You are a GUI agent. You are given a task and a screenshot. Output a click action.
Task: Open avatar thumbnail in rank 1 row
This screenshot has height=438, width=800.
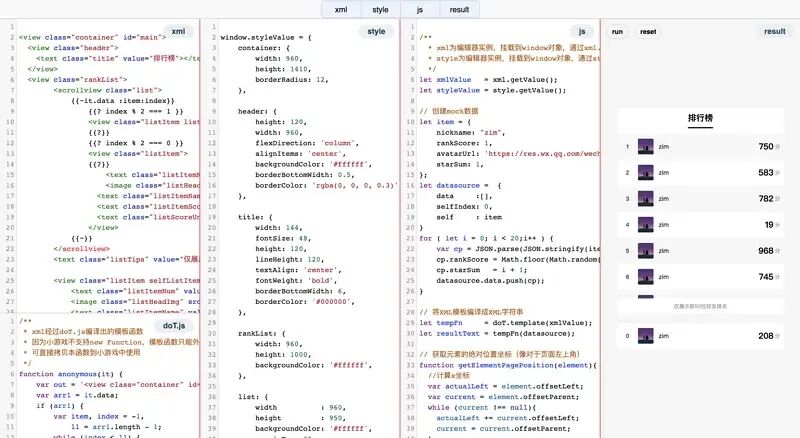click(645, 147)
